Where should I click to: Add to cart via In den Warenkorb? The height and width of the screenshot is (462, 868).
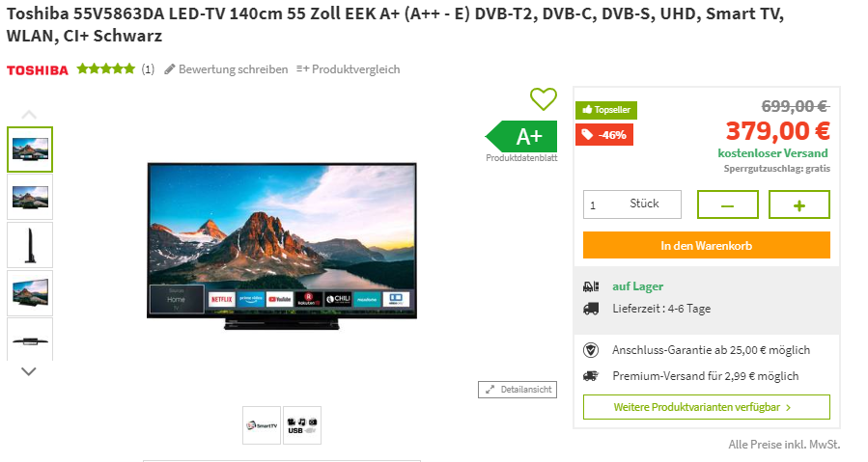coord(707,245)
